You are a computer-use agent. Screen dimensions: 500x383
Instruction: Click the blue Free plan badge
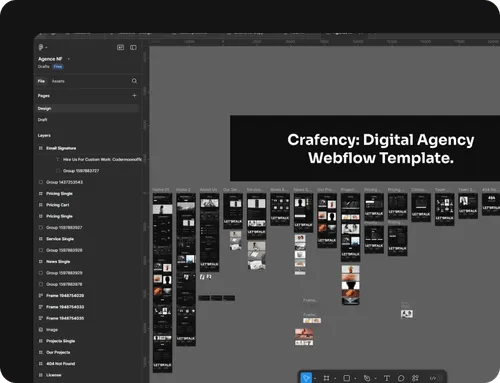click(x=58, y=67)
